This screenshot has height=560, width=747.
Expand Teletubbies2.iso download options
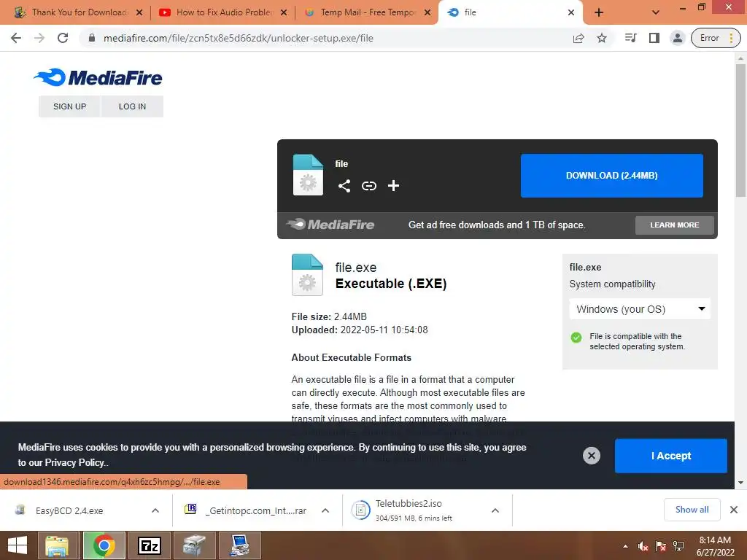tap(495, 510)
